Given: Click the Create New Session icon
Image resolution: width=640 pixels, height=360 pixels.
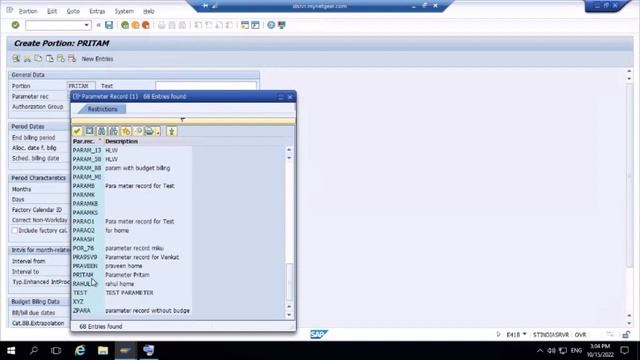Looking at the screenshot, I should click(245, 25).
